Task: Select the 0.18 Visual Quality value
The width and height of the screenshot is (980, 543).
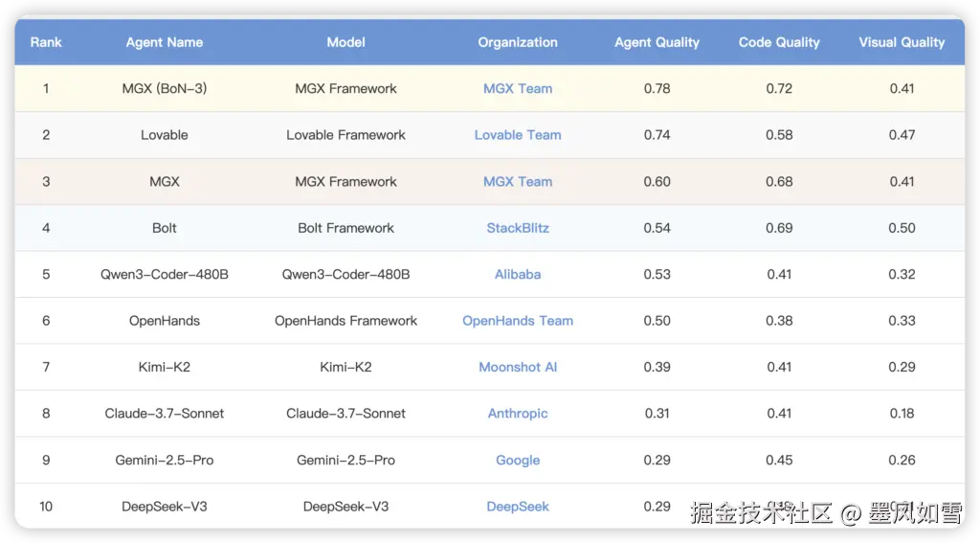Action: pyautogui.click(x=902, y=413)
